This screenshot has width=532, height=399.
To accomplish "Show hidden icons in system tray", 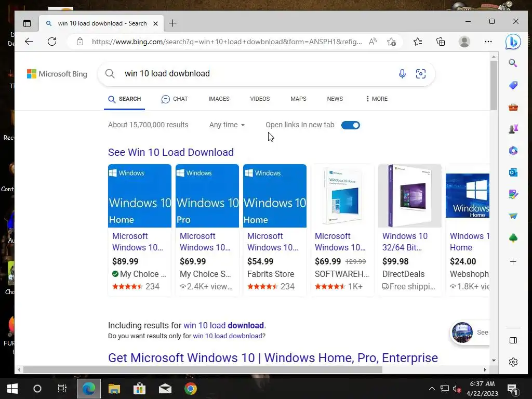I will click(432, 389).
